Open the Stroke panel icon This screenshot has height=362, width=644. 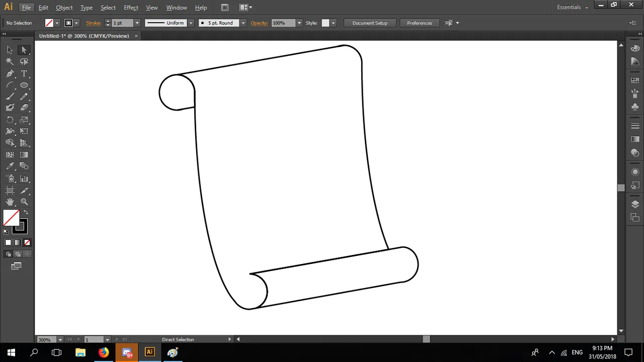point(635,126)
